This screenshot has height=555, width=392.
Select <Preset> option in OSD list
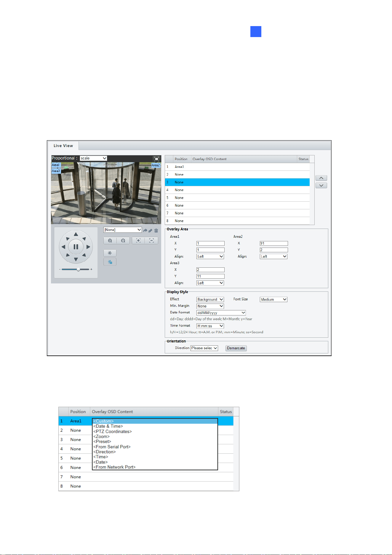click(x=155, y=441)
